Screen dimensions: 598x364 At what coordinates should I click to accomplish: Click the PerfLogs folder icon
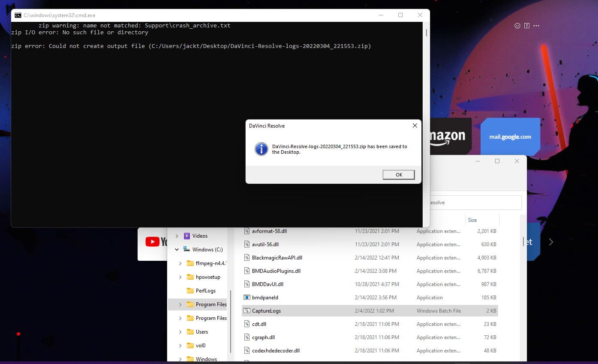pyautogui.click(x=190, y=291)
